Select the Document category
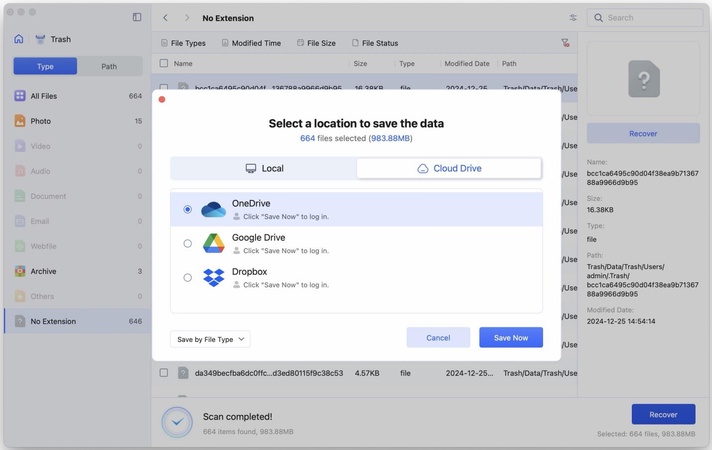Image resolution: width=712 pixels, height=450 pixels. click(x=77, y=196)
